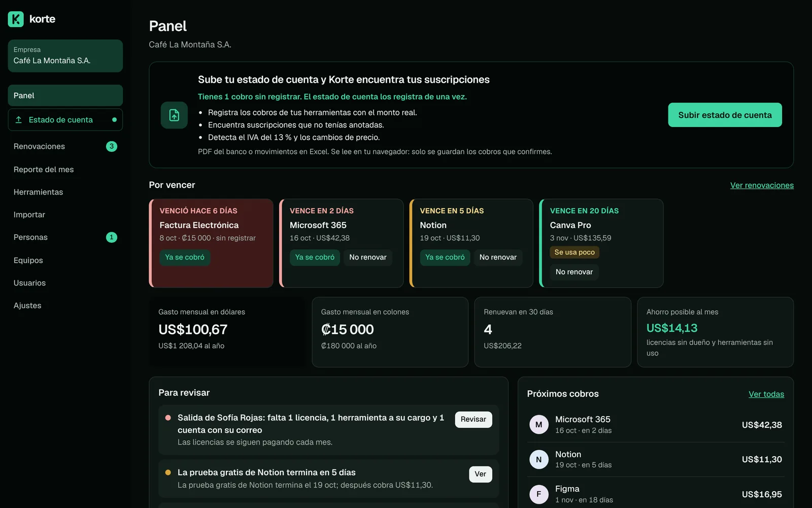Choose No renovar for Notion card
The width and height of the screenshot is (812, 508).
[x=498, y=258]
